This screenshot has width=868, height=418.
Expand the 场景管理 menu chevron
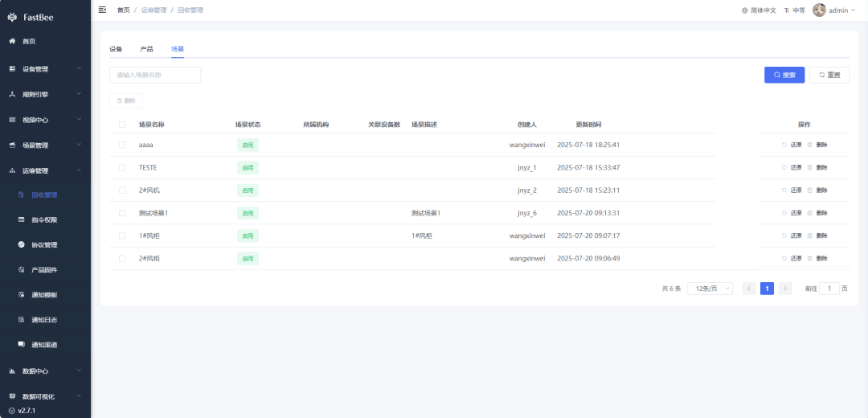click(79, 145)
